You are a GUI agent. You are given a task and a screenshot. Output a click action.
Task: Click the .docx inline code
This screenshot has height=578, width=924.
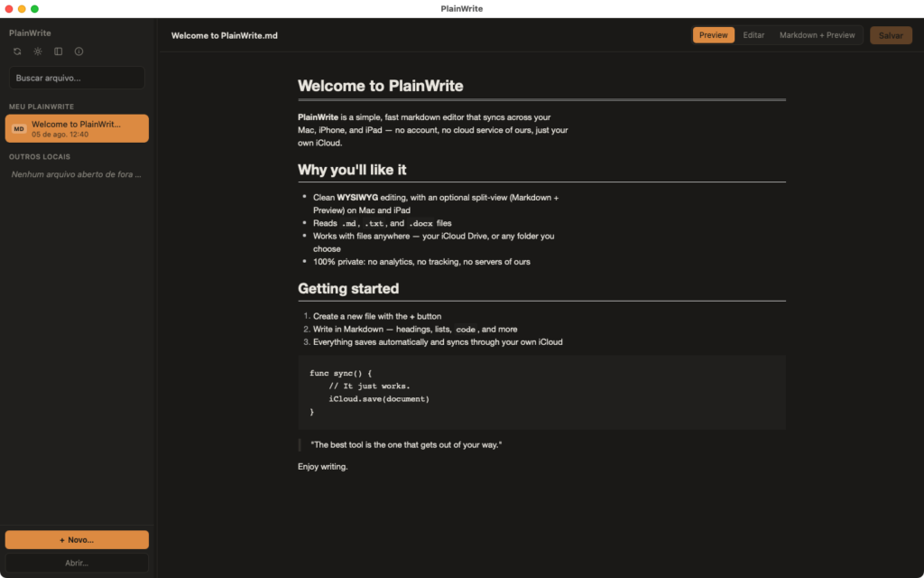420,224
